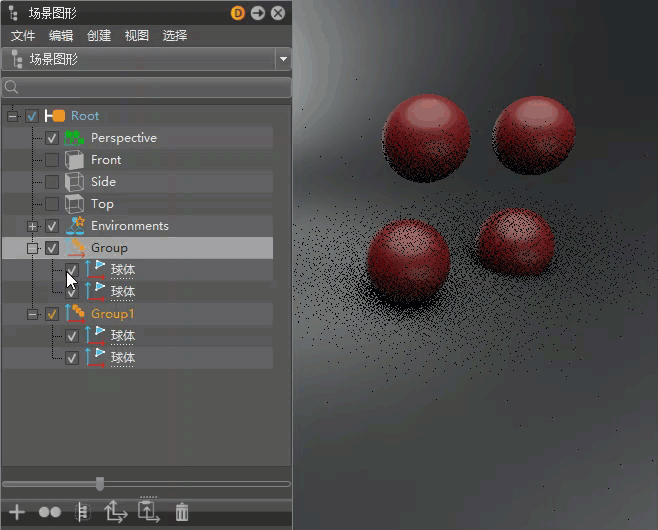This screenshot has width=658, height=530.
Task: Toggle the Environments checkbox
Action: [52, 226]
